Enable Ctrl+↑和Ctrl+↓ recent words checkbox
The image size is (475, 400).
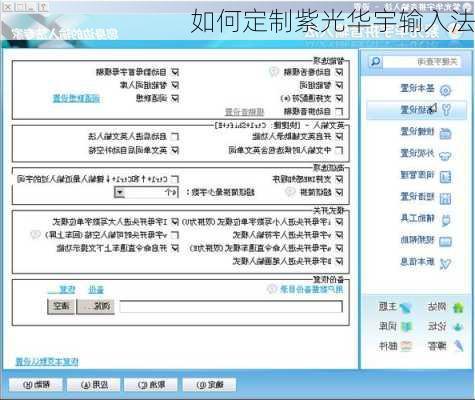(x=175, y=179)
